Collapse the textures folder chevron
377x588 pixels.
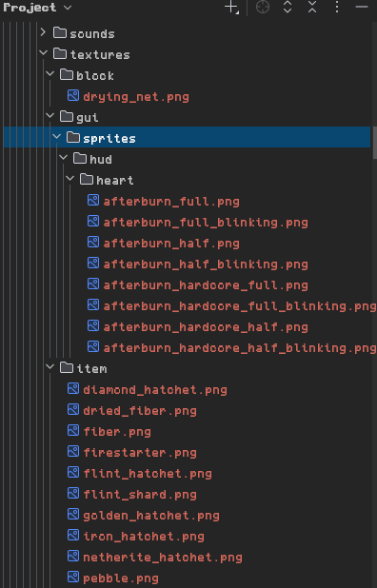(44, 53)
